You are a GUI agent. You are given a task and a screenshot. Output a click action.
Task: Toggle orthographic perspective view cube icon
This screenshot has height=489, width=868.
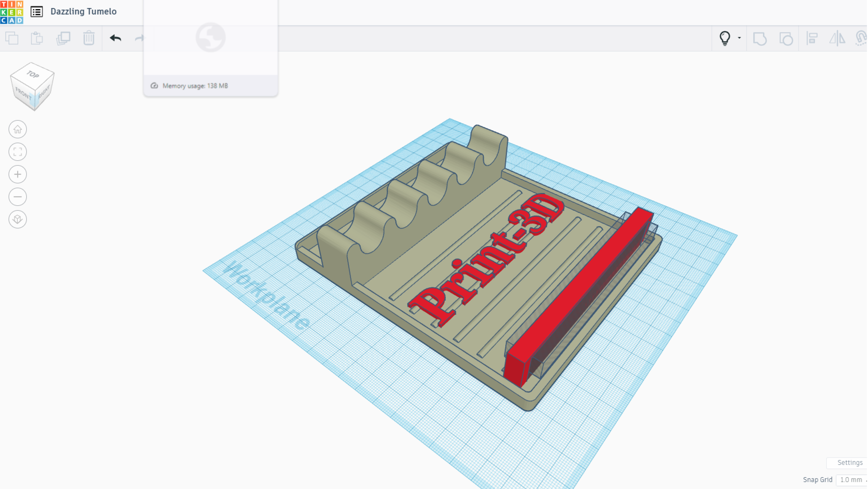coord(17,219)
